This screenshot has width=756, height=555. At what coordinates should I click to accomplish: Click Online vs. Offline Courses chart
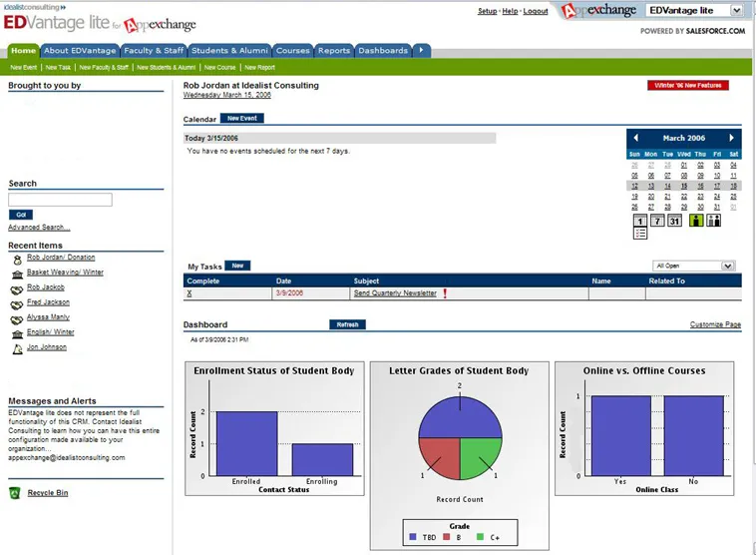point(644,428)
